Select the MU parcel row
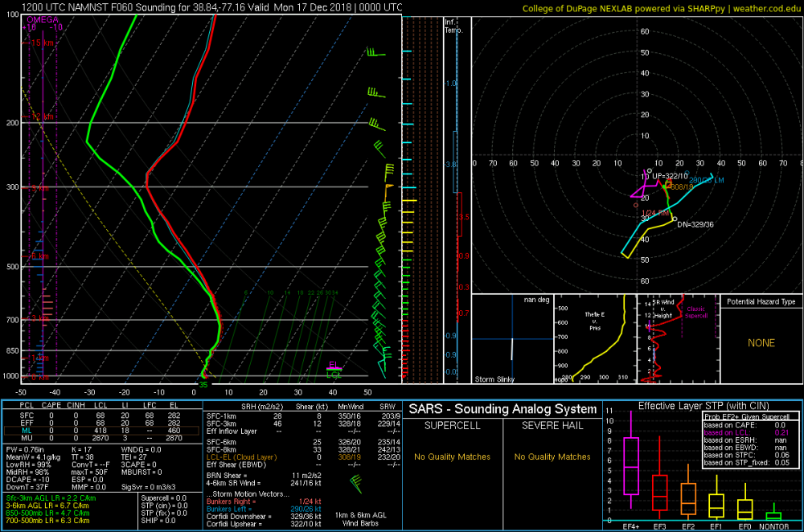 point(100,438)
